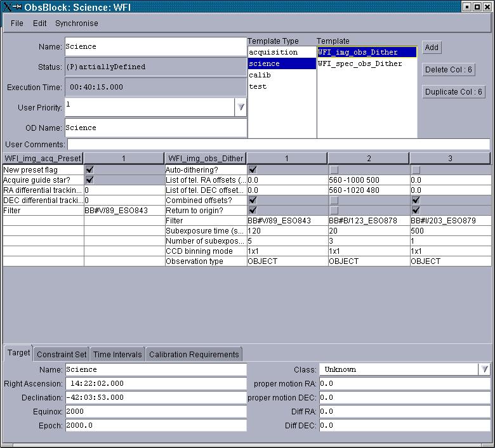495x448 pixels.
Task: Click the Duplicate Col : 6 button
Action: tap(453, 92)
